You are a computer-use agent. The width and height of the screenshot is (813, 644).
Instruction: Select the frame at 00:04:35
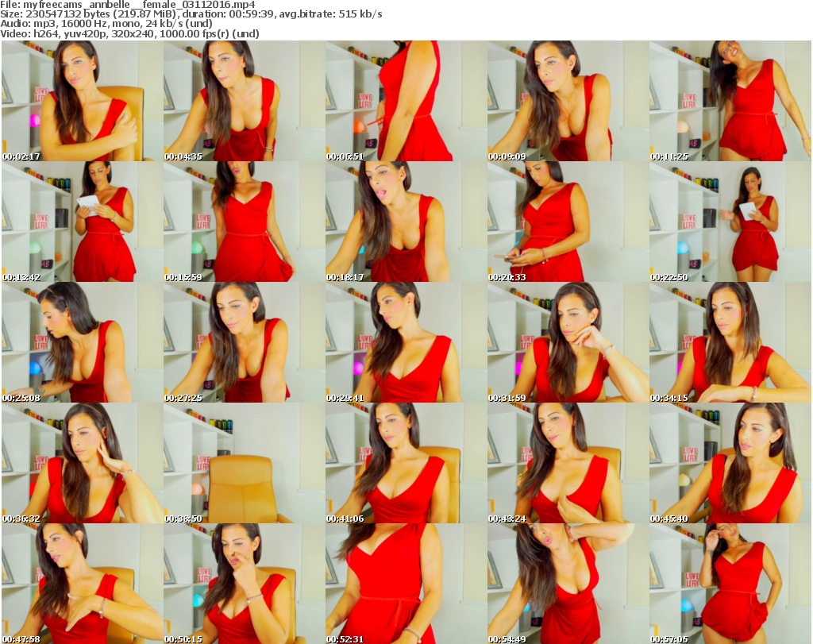pyautogui.click(x=243, y=101)
